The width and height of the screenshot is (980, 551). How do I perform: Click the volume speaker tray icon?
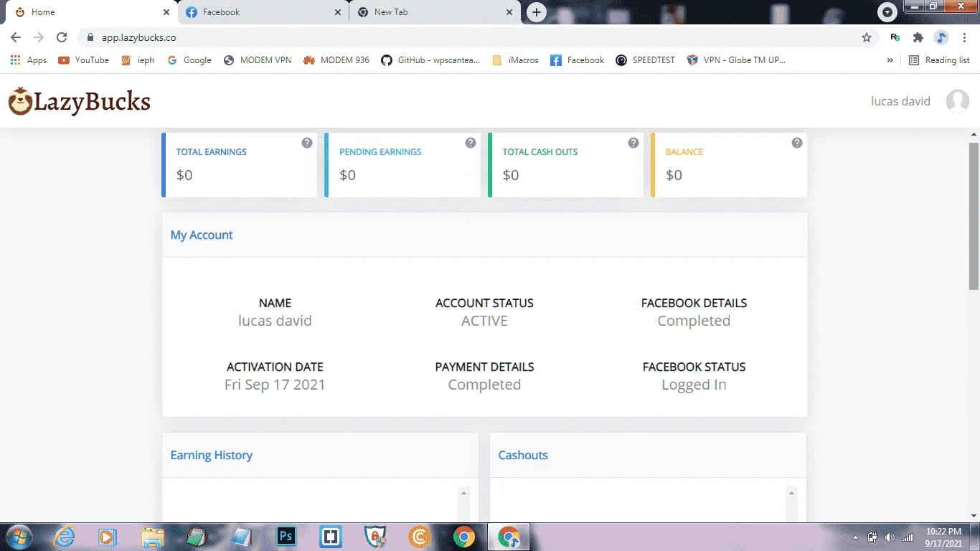pyautogui.click(x=890, y=537)
